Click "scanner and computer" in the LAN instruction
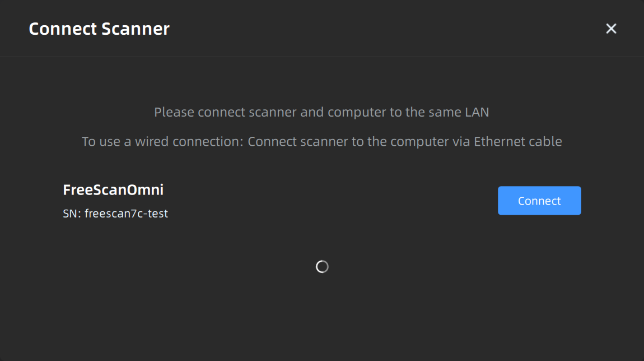The height and width of the screenshot is (361, 644). point(312,112)
